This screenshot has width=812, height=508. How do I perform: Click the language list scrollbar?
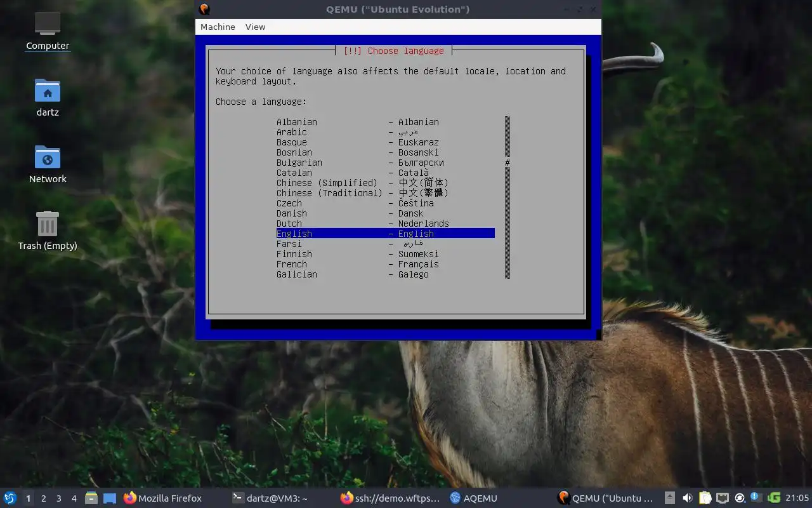507,197
